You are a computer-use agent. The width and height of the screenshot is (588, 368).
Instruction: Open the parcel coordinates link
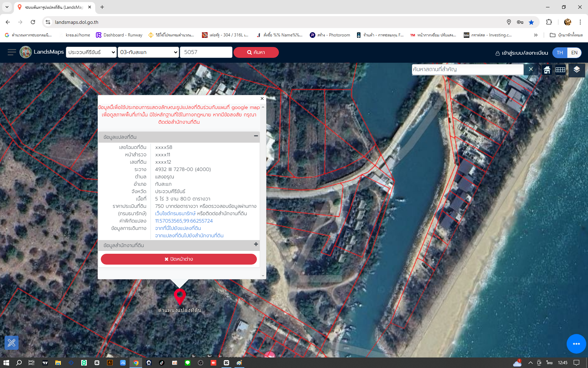click(184, 221)
